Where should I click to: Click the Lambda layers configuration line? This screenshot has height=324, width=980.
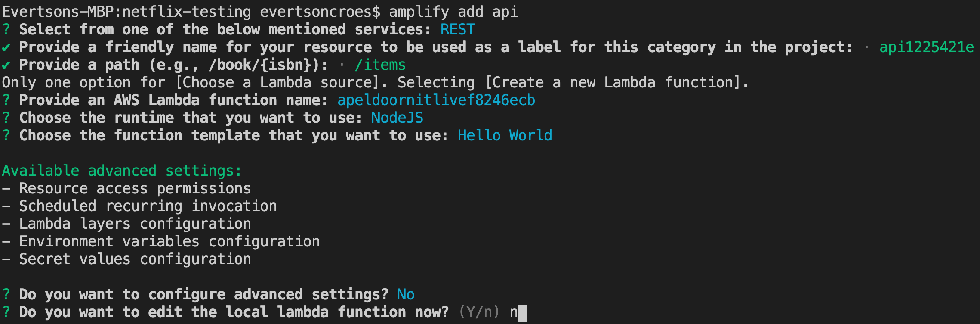tap(126, 224)
